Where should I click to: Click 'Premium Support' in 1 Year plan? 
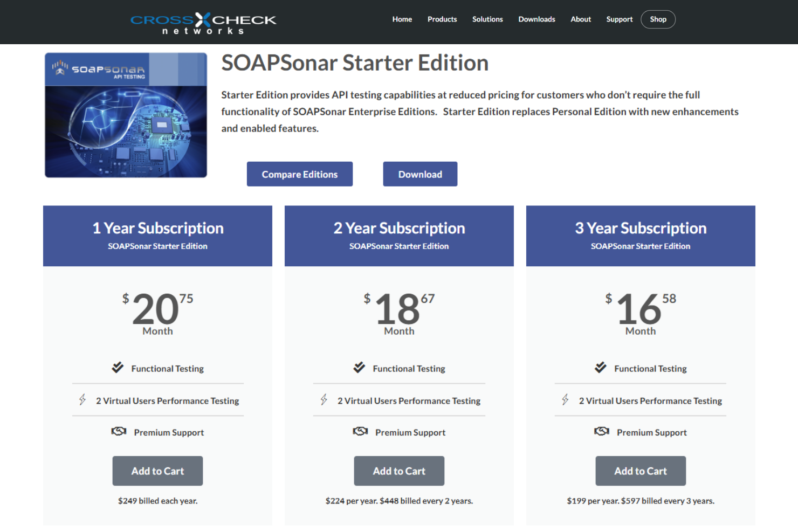click(x=169, y=432)
